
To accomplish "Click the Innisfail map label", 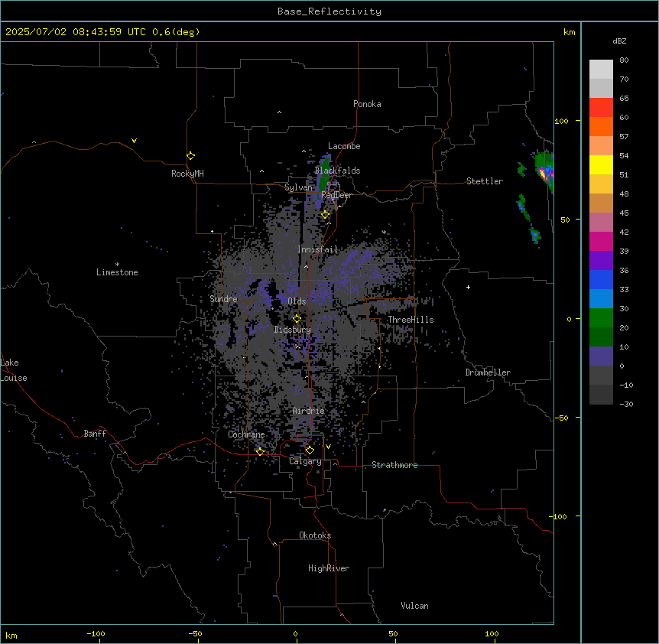I will 317,249.
